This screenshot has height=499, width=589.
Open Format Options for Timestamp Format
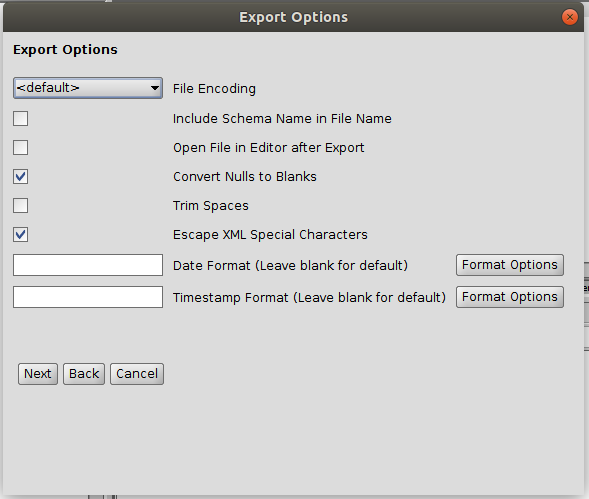tap(510, 297)
